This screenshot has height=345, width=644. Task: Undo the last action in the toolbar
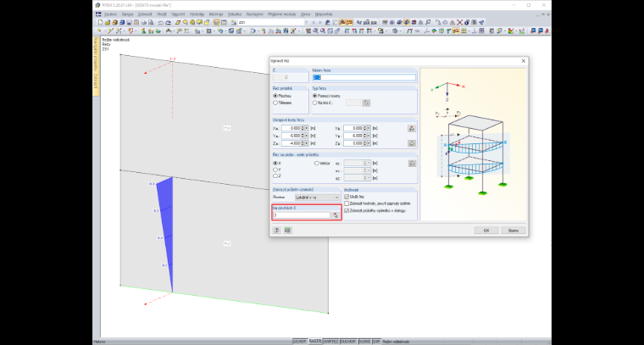[161, 22]
